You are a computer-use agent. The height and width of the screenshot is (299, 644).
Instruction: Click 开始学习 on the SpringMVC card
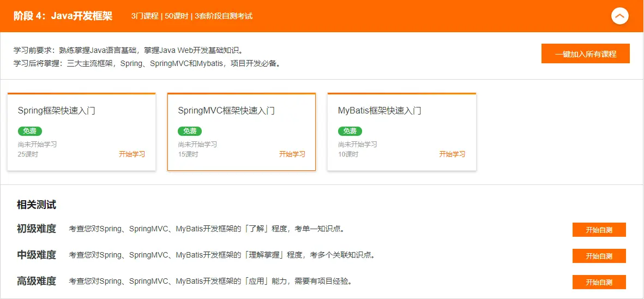(x=292, y=154)
